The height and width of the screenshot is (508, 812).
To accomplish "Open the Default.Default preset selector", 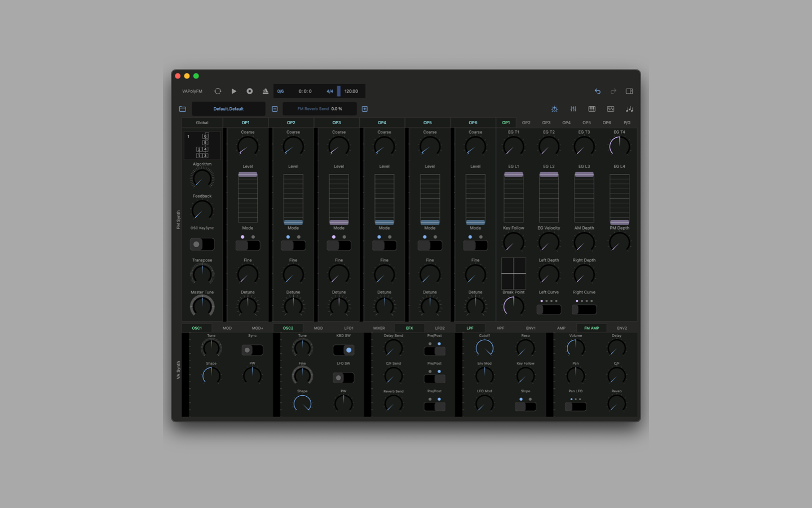I will pyautogui.click(x=228, y=109).
